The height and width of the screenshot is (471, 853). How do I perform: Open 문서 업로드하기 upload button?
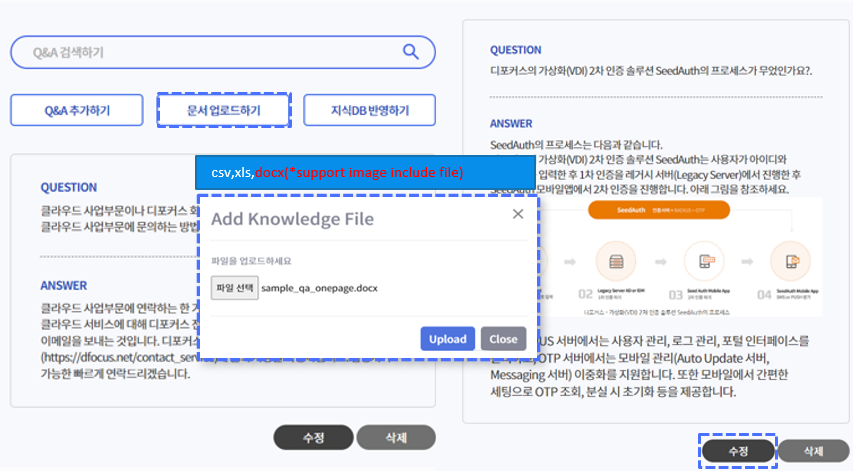click(x=224, y=110)
